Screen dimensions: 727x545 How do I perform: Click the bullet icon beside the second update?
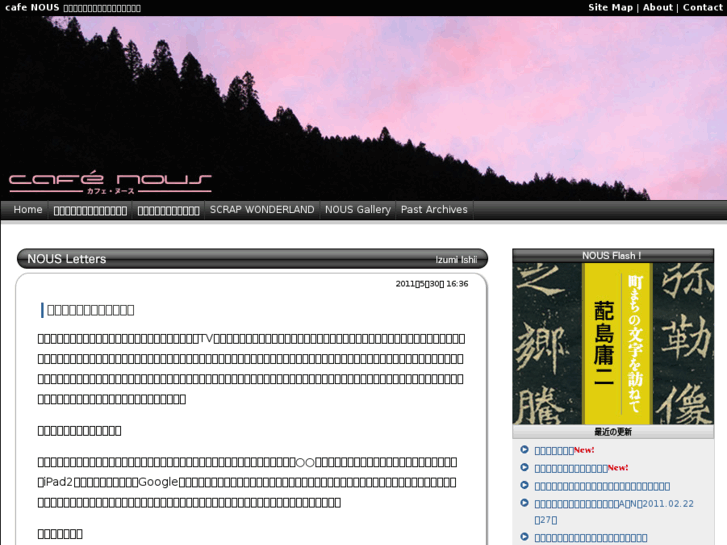point(524,467)
